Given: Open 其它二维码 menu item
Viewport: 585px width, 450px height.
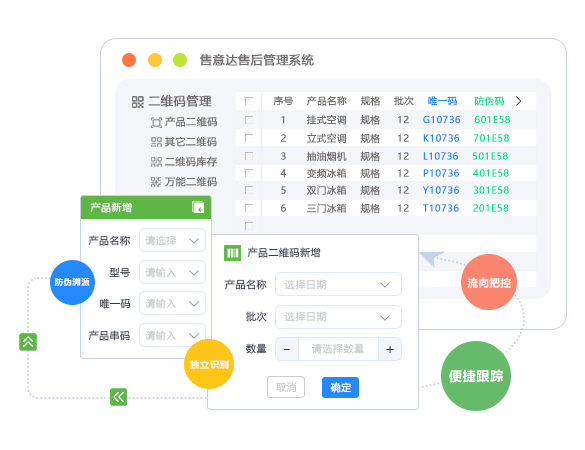Looking at the screenshot, I should (x=184, y=142).
